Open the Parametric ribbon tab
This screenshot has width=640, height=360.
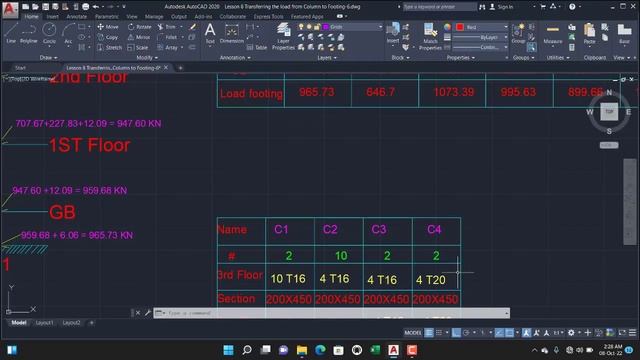(107, 17)
